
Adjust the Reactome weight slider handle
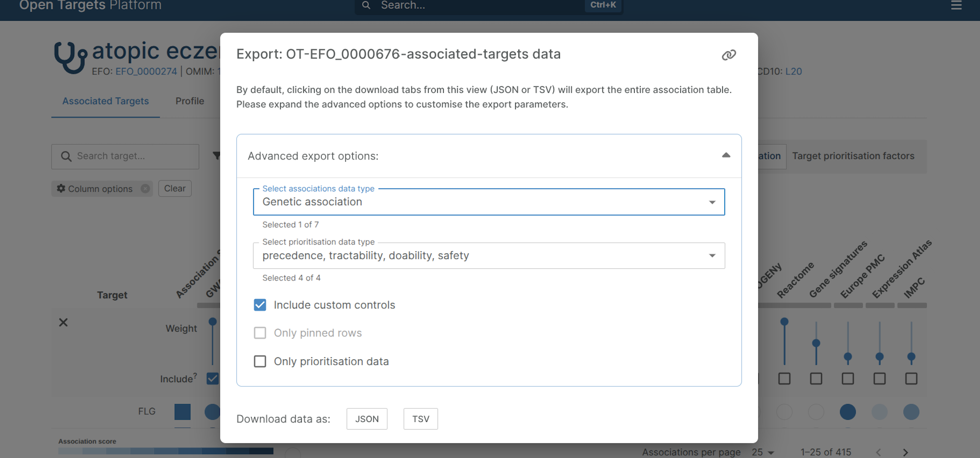(x=784, y=322)
